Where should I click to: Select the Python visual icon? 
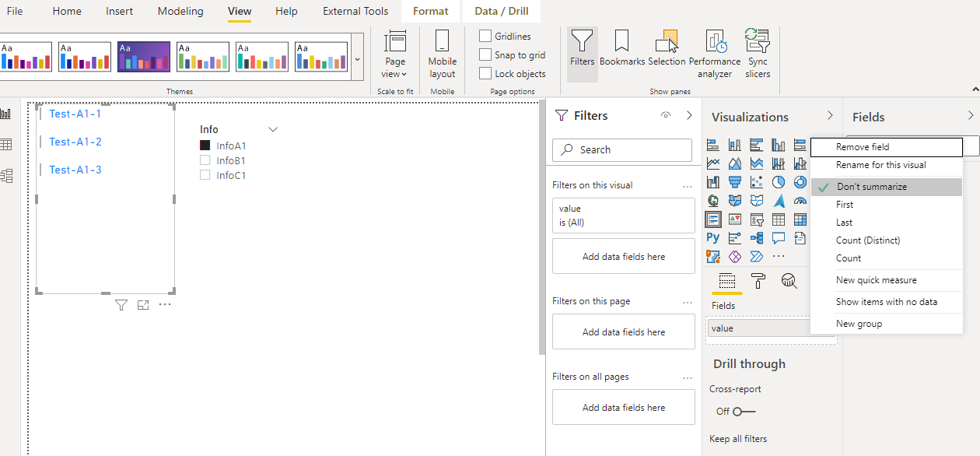713,238
